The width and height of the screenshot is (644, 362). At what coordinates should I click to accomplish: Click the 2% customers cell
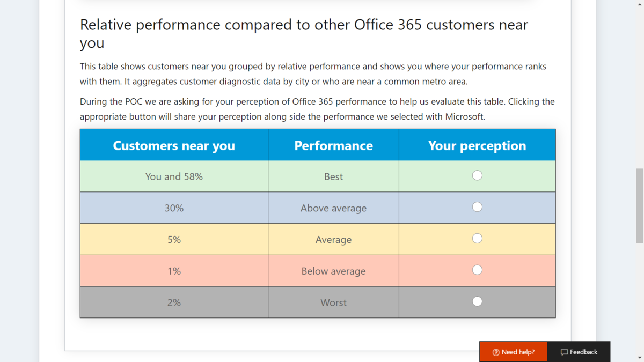(174, 302)
